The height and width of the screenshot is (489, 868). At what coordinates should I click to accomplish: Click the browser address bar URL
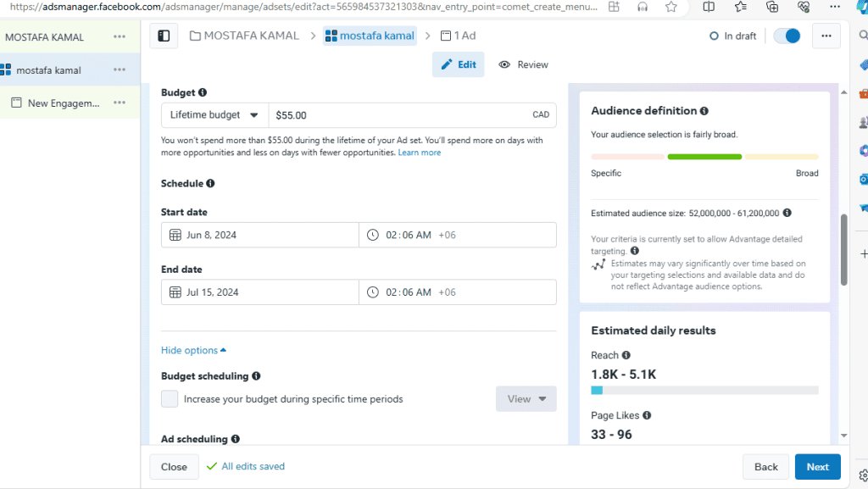coord(303,7)
